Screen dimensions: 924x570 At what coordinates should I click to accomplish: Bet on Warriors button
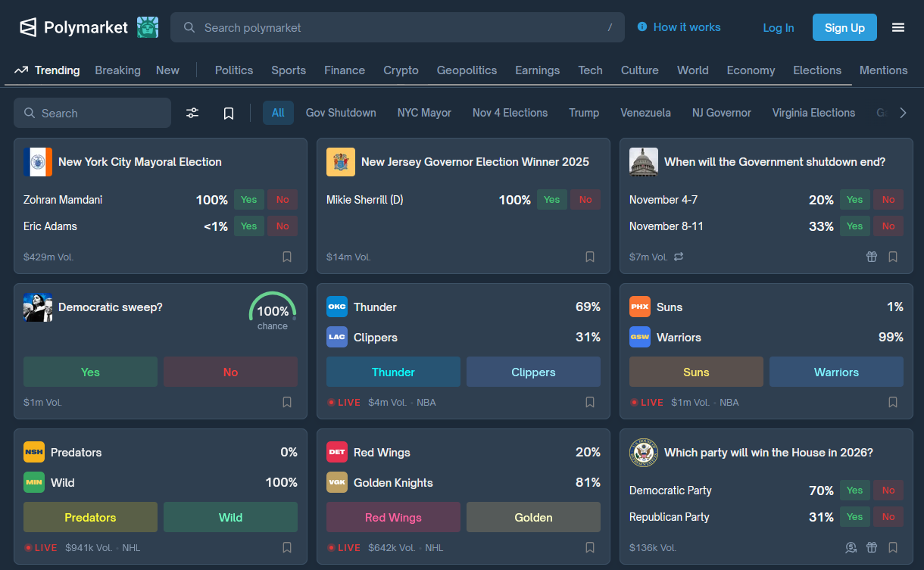tap(836, 372)
